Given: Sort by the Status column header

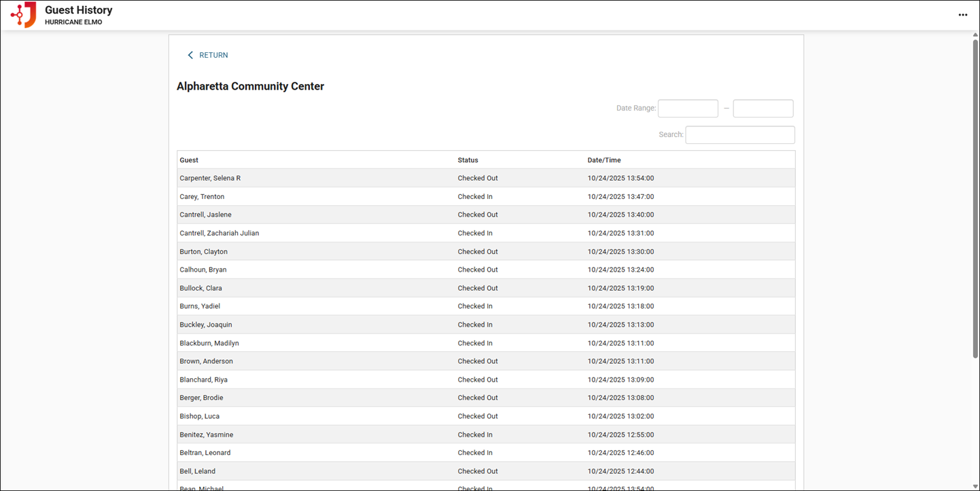Looking at the screenshot, I should point(468,160).
